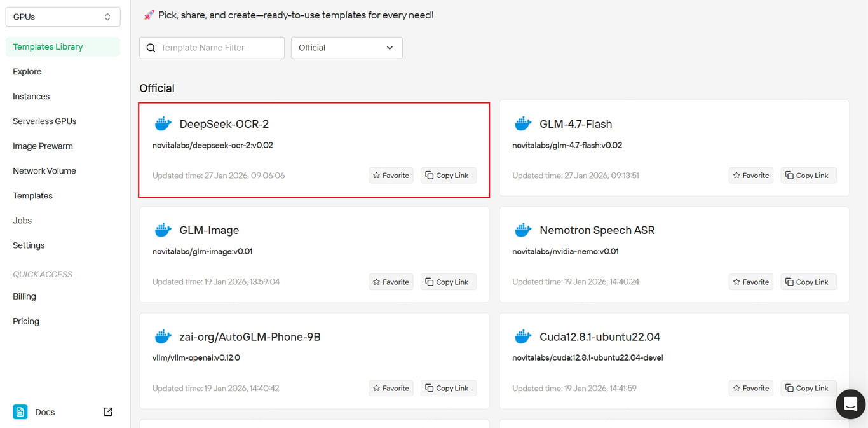868x428 pixels.
Task: Click the Official section heading
Action: [157, 88]
